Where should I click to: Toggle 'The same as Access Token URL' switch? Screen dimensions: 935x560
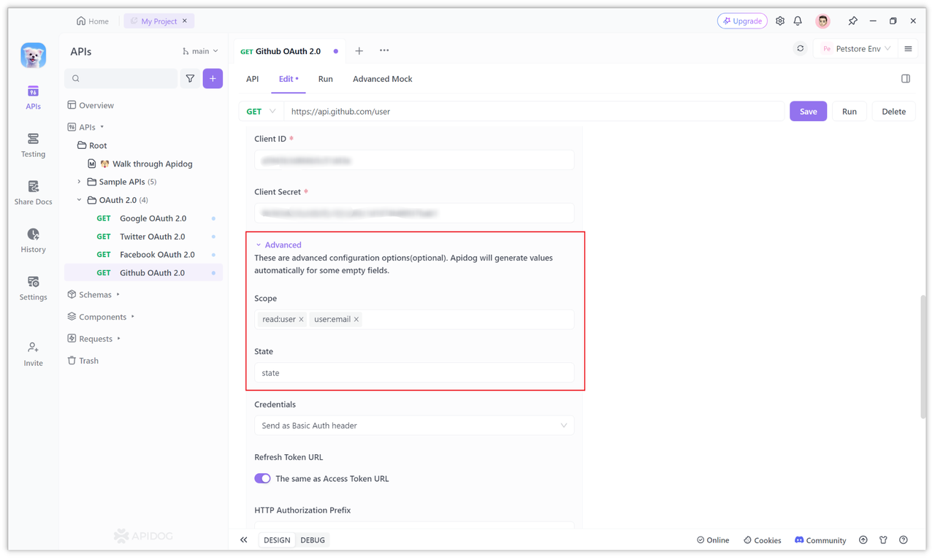pyautogui.click(x=262, y=479)
